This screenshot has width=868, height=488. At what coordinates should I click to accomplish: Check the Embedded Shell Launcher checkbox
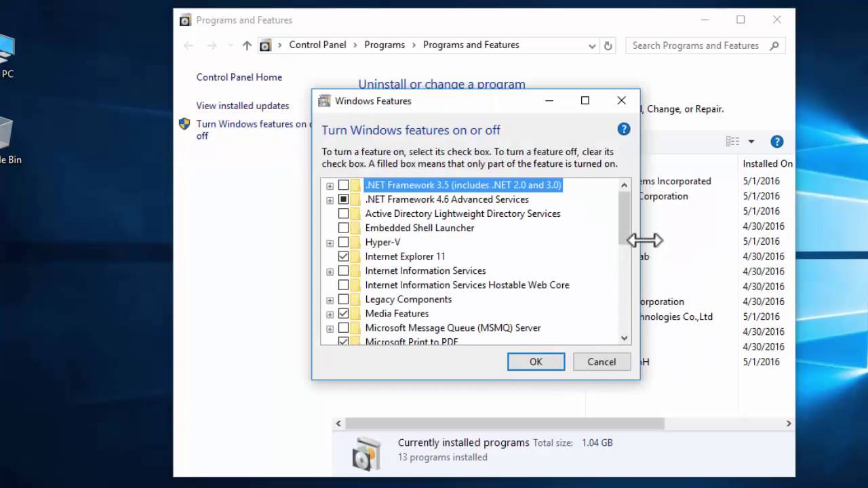[344, 228]
